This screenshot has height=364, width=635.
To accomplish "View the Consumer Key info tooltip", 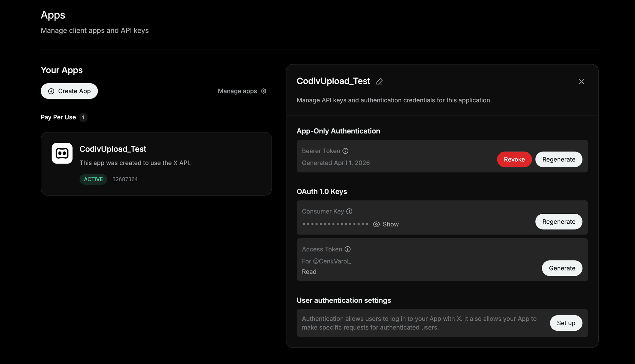I will coord(350,211).
